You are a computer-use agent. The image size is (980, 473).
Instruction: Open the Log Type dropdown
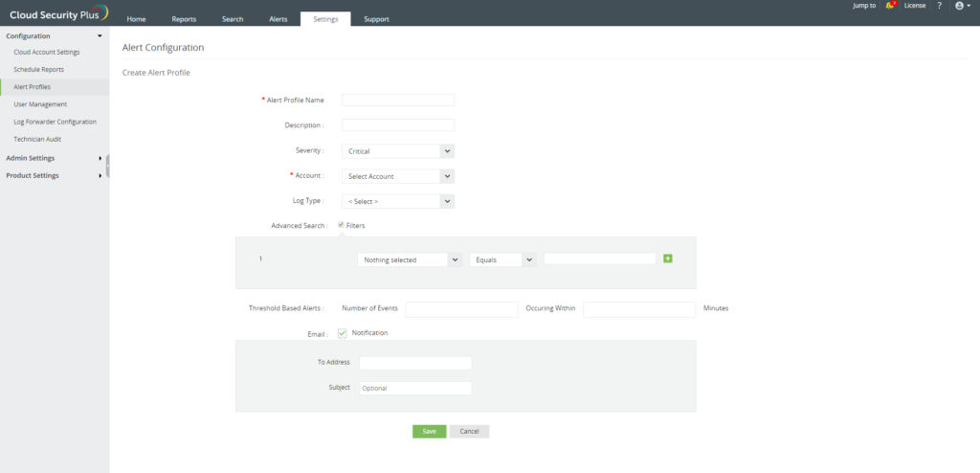point(397,201)
